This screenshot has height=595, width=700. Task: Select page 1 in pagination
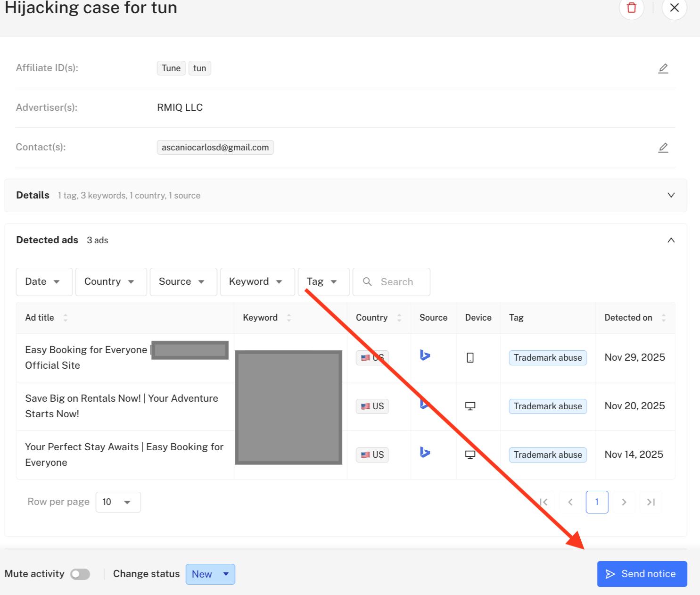pos(597,502)
